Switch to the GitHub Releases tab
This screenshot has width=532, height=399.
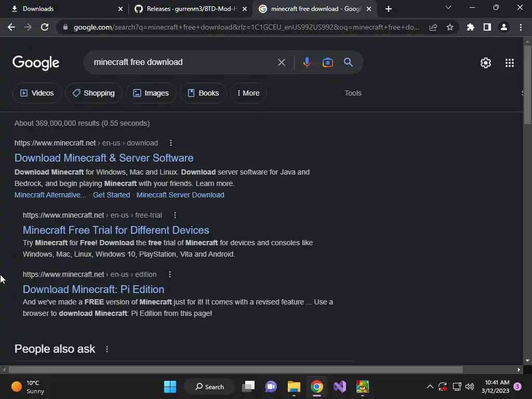[x=190, y=9]
